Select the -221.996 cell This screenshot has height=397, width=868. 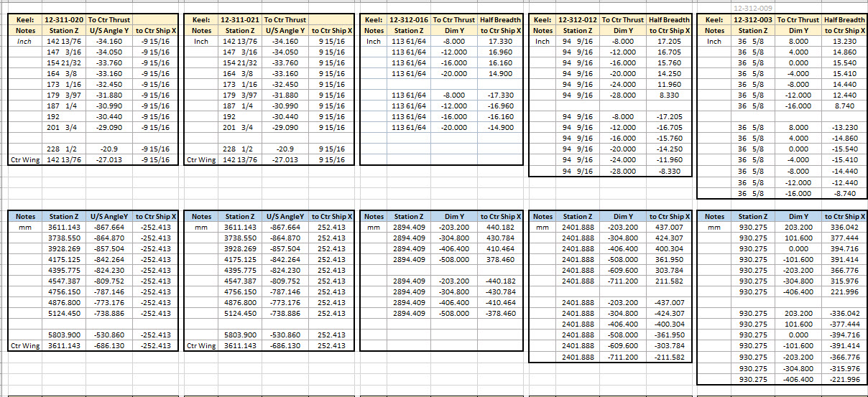point(844,379)
